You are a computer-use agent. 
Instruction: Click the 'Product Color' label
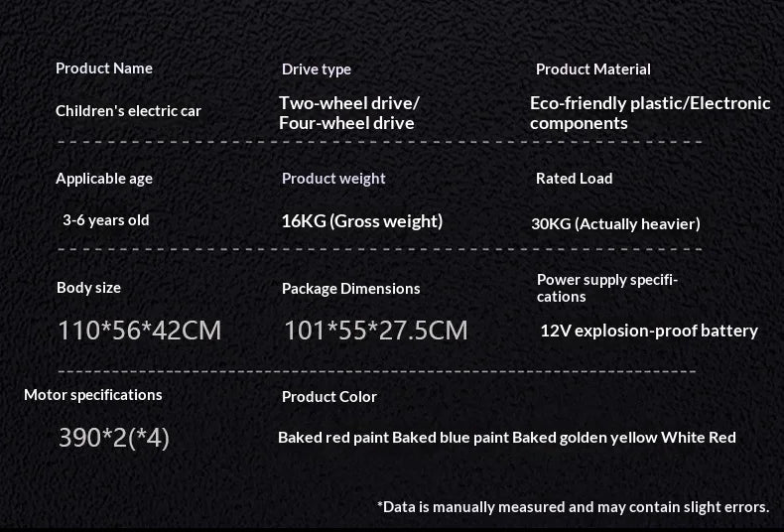pos(329,397)
